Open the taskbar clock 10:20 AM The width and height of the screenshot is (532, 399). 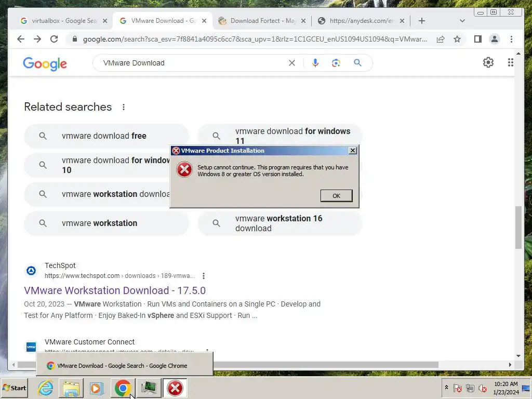(x=506, y=388)
